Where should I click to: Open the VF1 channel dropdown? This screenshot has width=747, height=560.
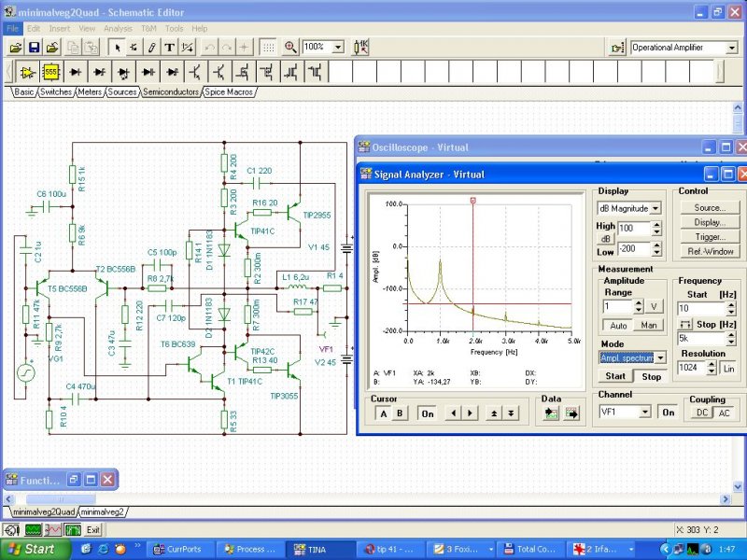tap(645, 412)
